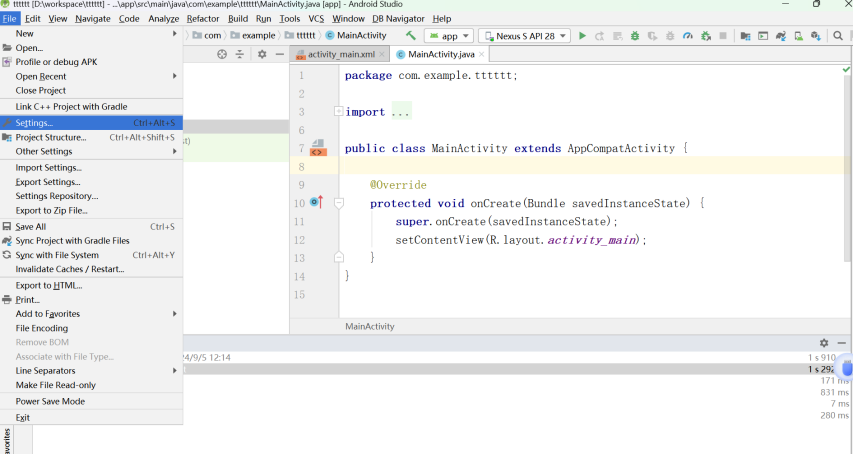
Task: Click the Make Project hammer icon
Action: click(x=410, y=36)
